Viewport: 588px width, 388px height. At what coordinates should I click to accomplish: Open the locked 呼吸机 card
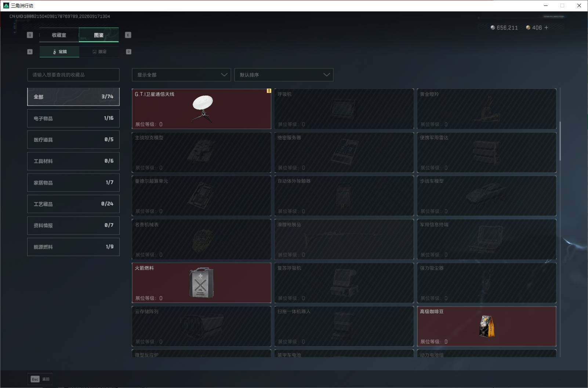(x=344, y=109)
